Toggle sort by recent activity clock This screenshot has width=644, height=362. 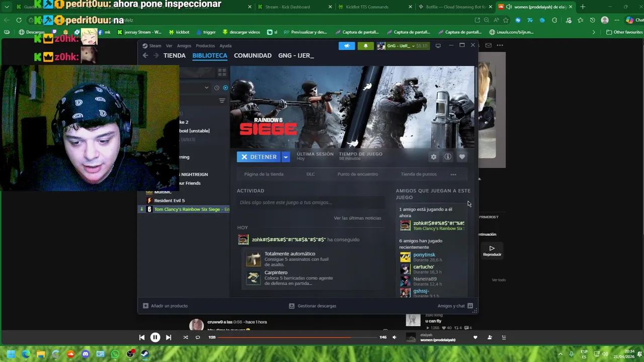click(217, 87)
